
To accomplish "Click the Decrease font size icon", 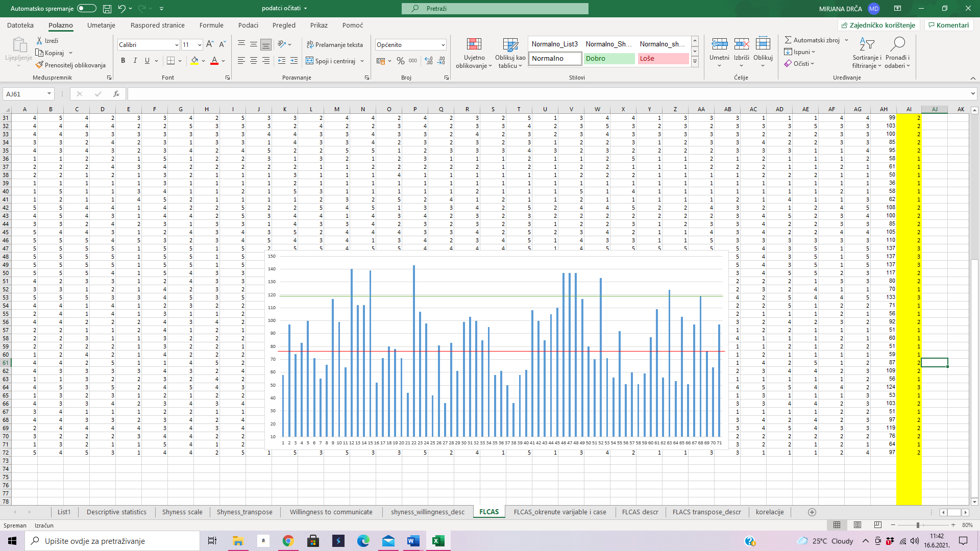I will [x=222, y=45].
